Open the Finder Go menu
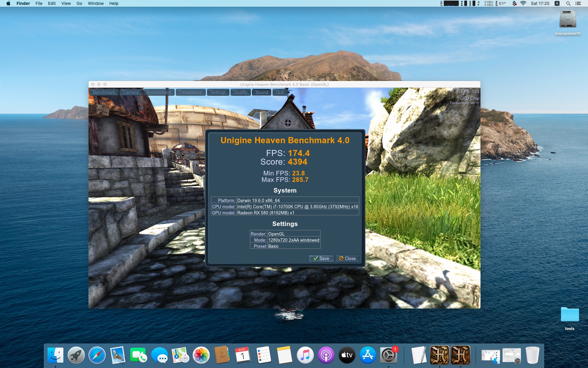588x368 pixels. 79,3
